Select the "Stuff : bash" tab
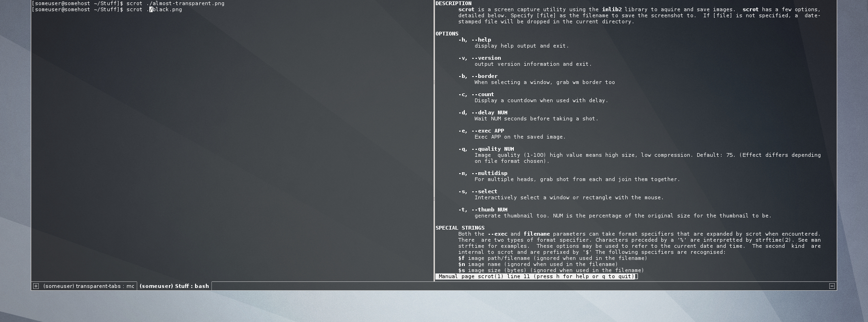This screenshot has width=868, height=322. pos(174,286)
